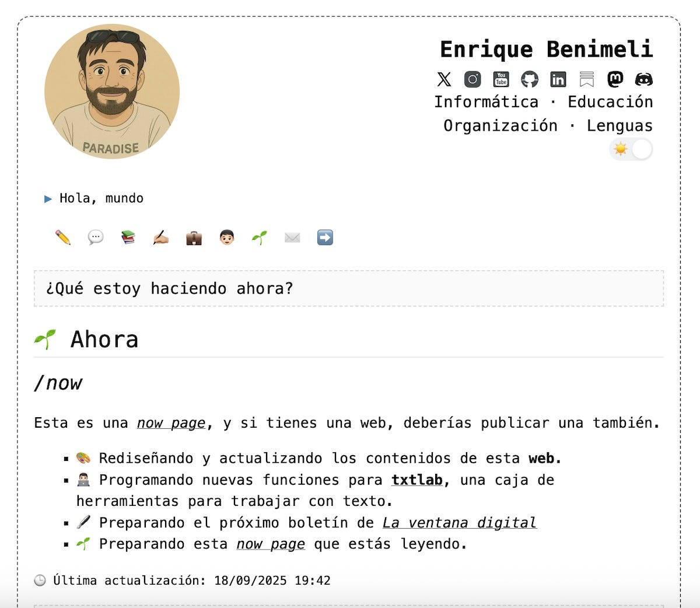The height and width of the screenshot is (608, 700).
Task: Click the speech bubble emoji icon
Action: tap(96, 237)
